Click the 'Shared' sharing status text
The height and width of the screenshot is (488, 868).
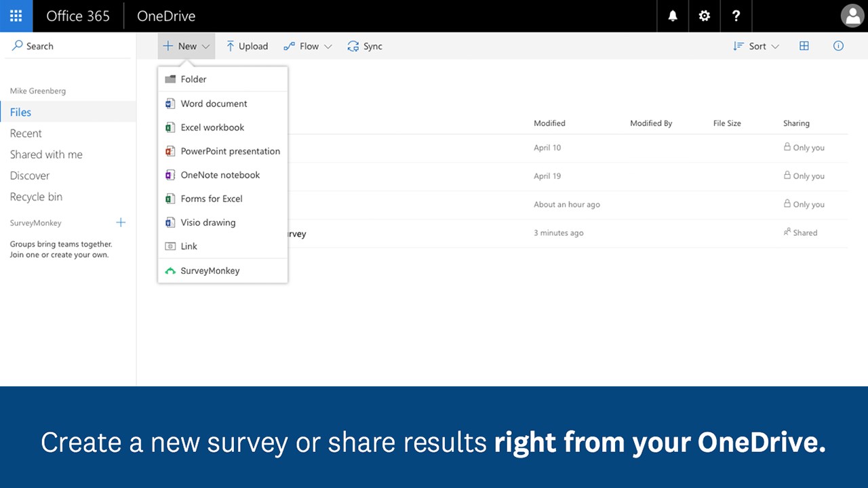[805, 232]
